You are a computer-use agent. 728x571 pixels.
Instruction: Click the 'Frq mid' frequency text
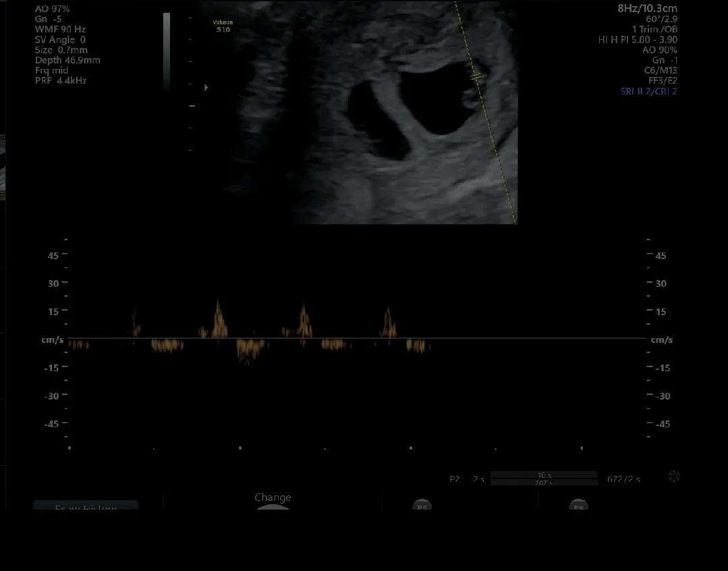pos(51,70)
